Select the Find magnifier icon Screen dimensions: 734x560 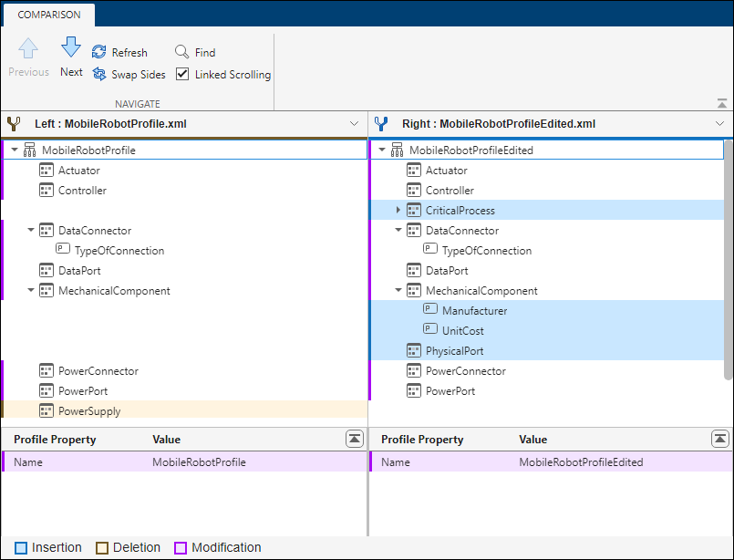tap(181, 52)
